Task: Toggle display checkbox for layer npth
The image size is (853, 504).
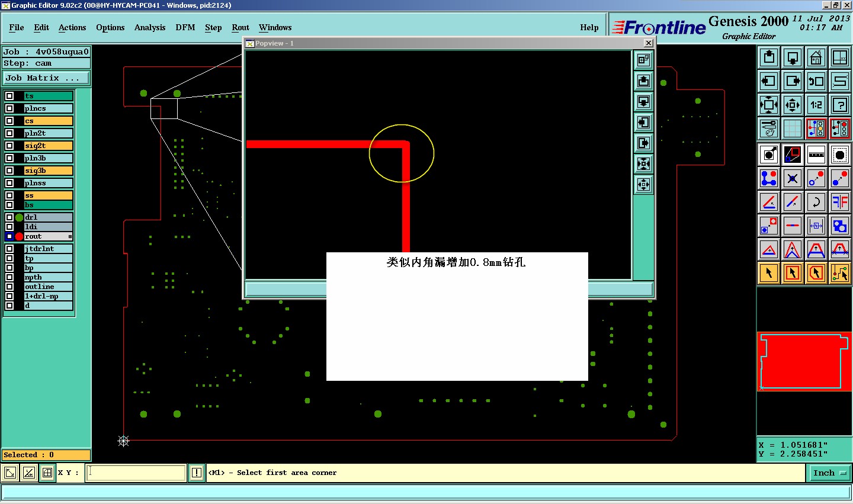Action: (x=9, y=277)
